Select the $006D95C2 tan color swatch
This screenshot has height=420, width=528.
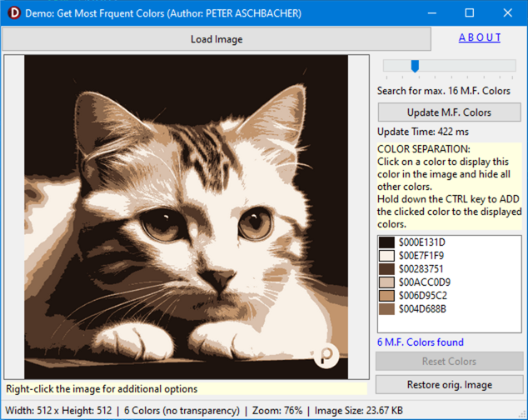386,296
